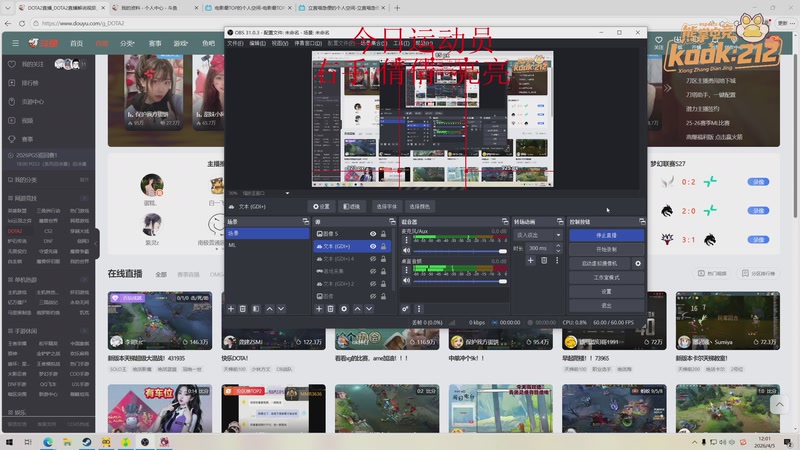Open scene filters icon in 场景 panel
This screenshot has height=450, width=800.
tap(256, 309)
